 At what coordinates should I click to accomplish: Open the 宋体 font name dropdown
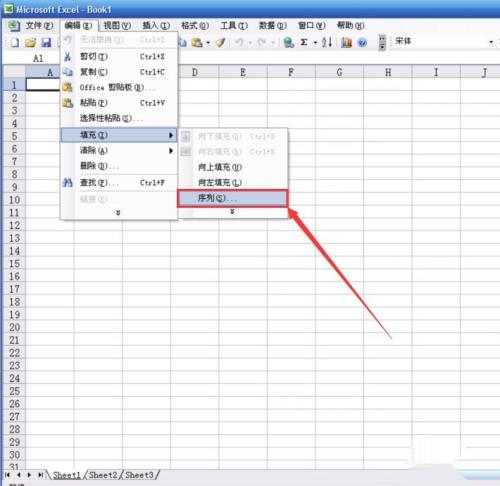491,42
